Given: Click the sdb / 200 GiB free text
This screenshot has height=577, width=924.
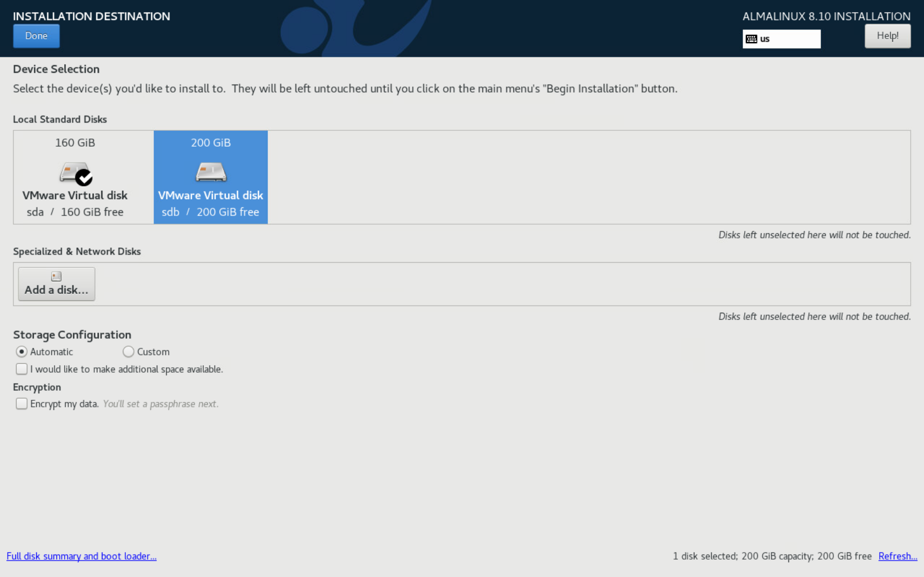Looking at the screenshot, I should [210, 212].
